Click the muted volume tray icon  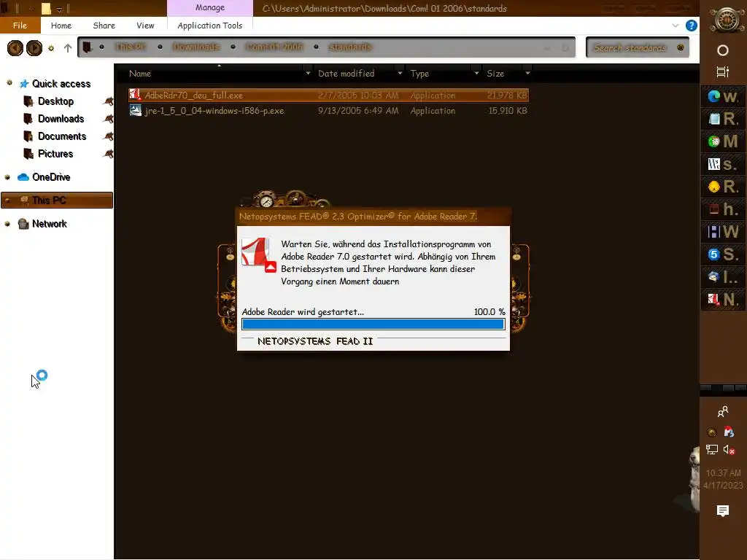coord(729,449)
